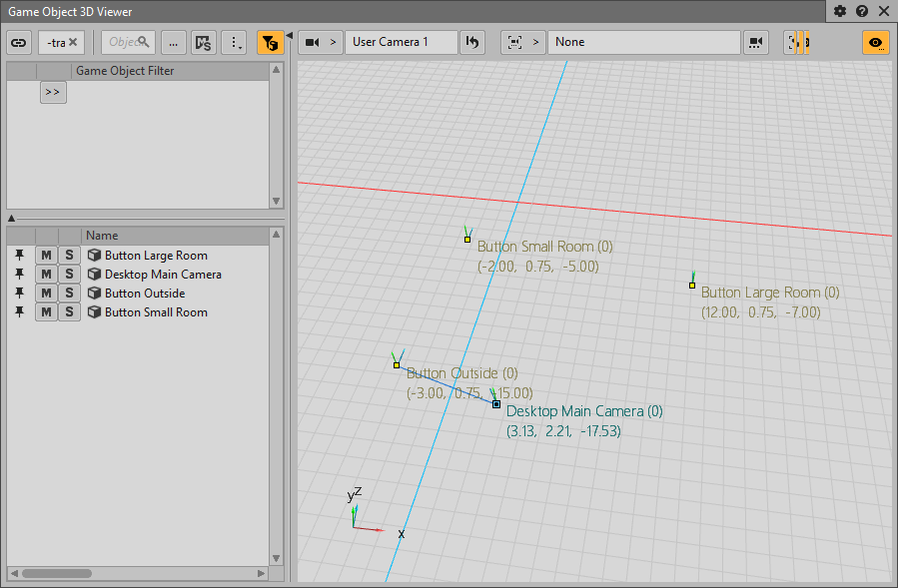Screen dimensions: 898x588
Task: Click the >> button in the filter list
Action: pyautogui.click(x=53, y=92)
